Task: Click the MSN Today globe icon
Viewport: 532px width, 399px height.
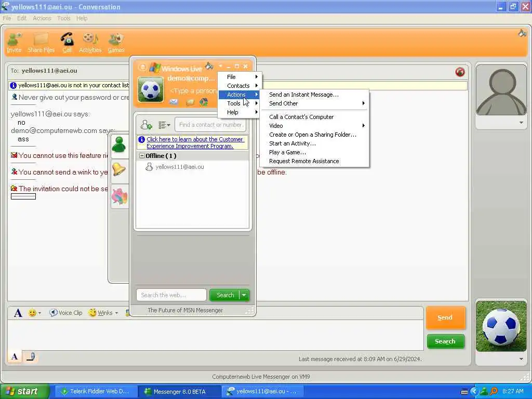Action: click(x=204, y=102)
